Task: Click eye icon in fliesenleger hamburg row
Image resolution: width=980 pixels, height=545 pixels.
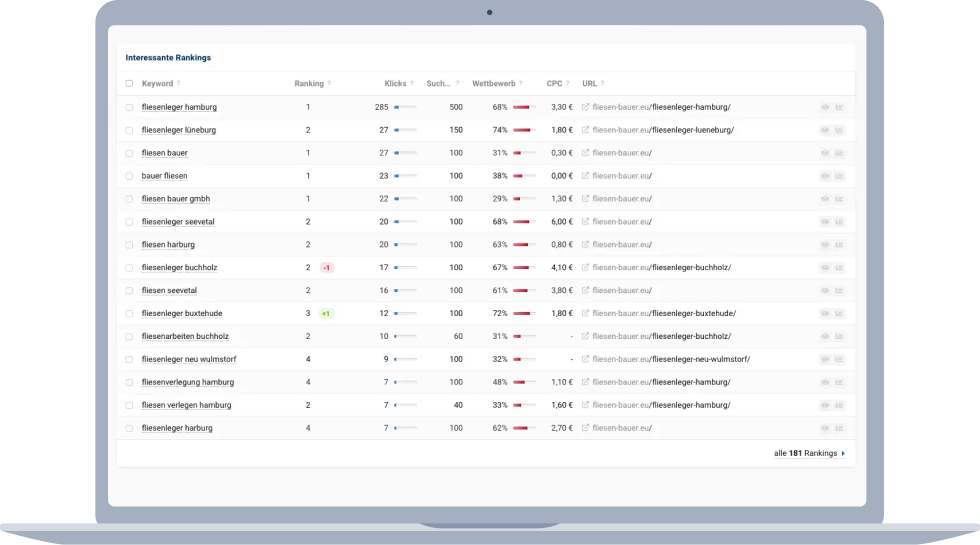Action: 825,107
